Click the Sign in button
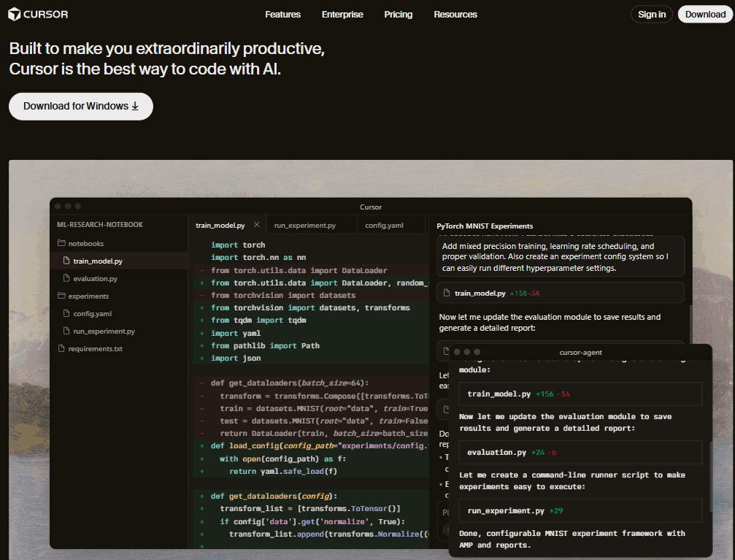The width and height of the screenshot is (735, 560). 652,14
